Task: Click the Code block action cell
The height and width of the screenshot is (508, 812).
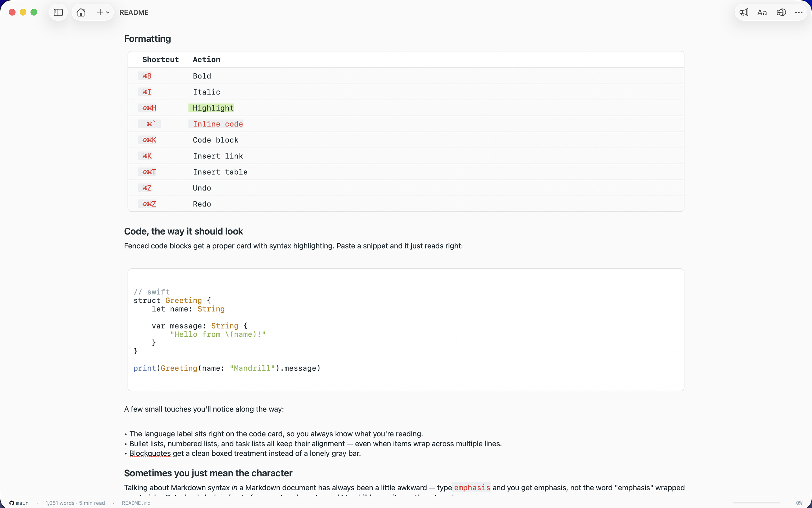Action: click(215, 140)
